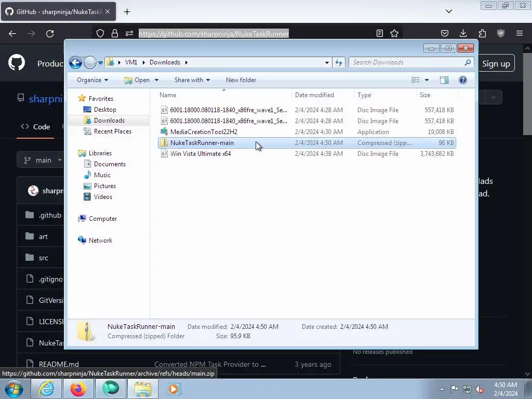Select Computer in navigation pane
532x399 pixels.
point(103,219)
